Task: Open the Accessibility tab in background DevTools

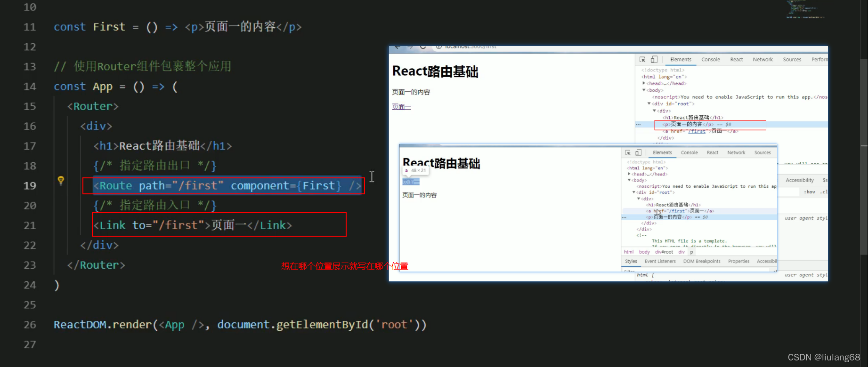Action: click(x=800, y=180)
